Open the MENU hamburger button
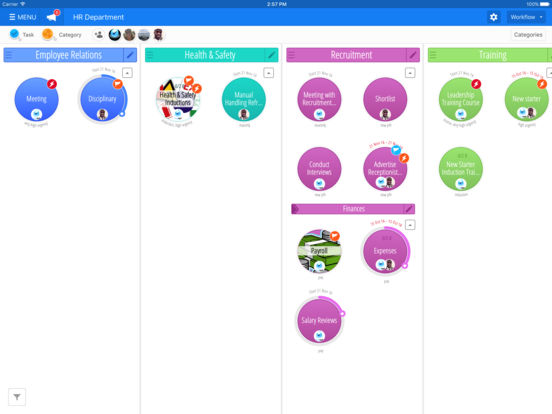This screenshot has height=414, width=552. pos(22,17)
